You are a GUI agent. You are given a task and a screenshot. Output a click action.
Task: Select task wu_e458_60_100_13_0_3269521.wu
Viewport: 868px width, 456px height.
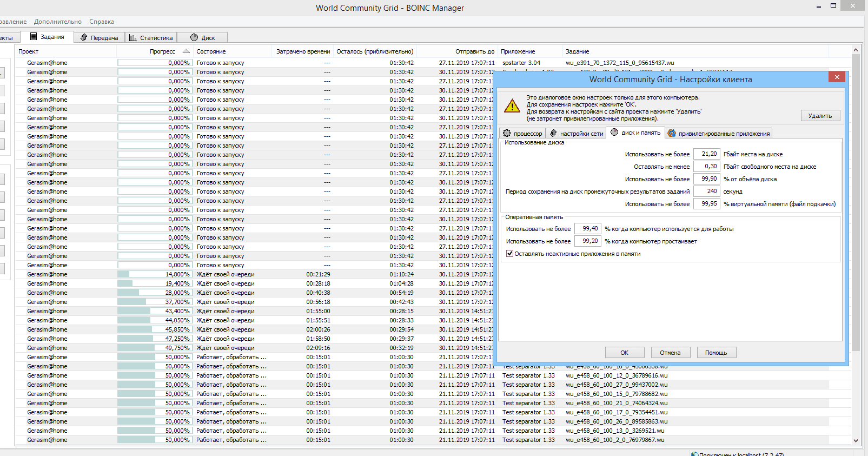[x=615, y=431]
